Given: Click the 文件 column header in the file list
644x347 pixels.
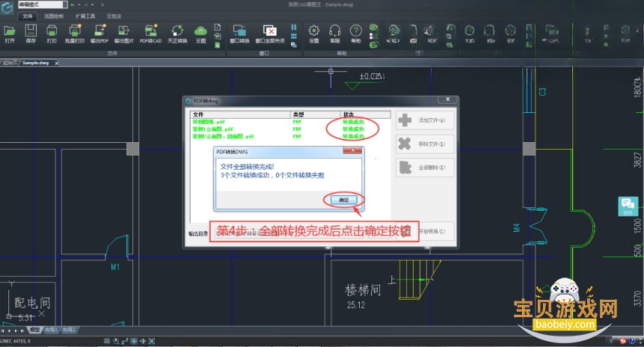Looking at the screenshot, I should (240, 114).
